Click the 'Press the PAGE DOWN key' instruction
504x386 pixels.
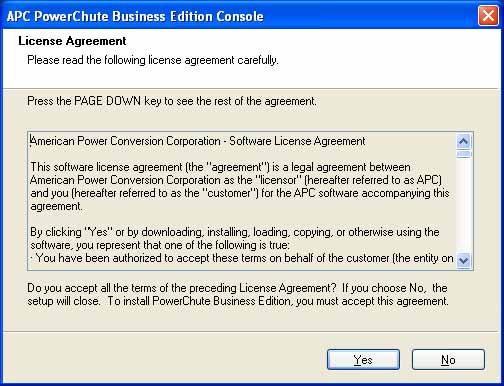172,101
